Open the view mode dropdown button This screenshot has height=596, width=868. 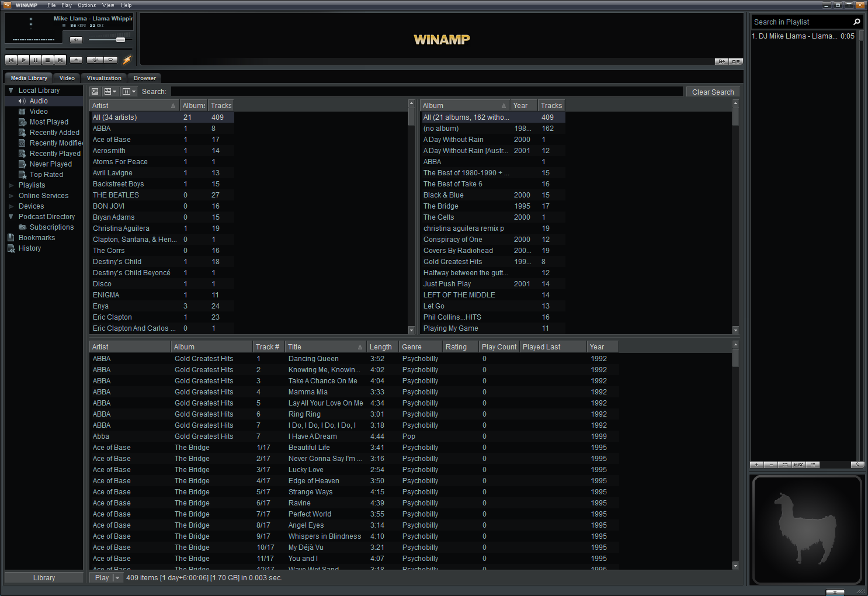(x=110, y=92)
